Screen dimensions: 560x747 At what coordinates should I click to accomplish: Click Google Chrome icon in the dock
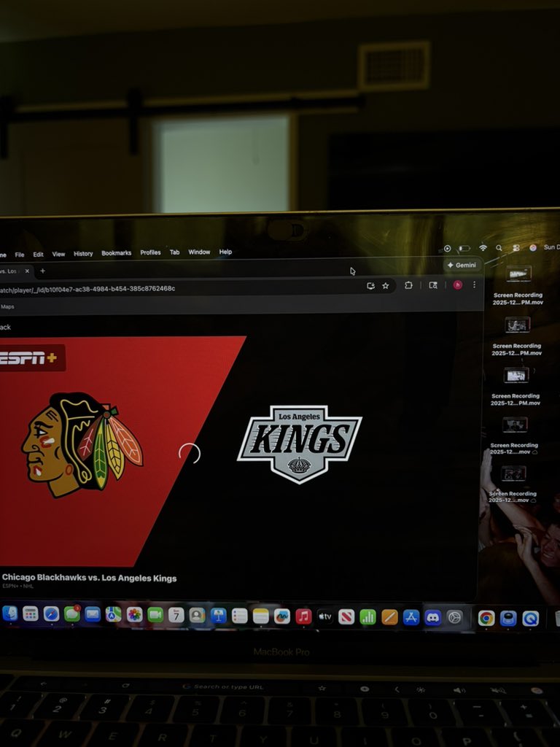click(x=486, y=618)
